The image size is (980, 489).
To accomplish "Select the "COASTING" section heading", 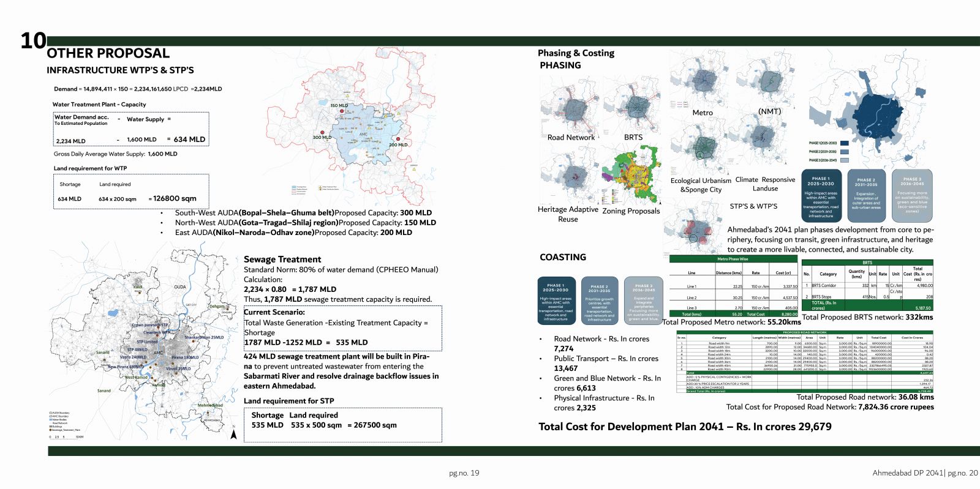I will [562, 257].
